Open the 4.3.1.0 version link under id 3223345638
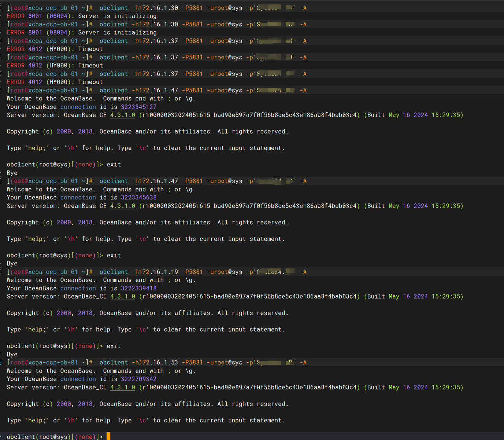The height and width of the screenshot is (440, 504). coord(123,206)
